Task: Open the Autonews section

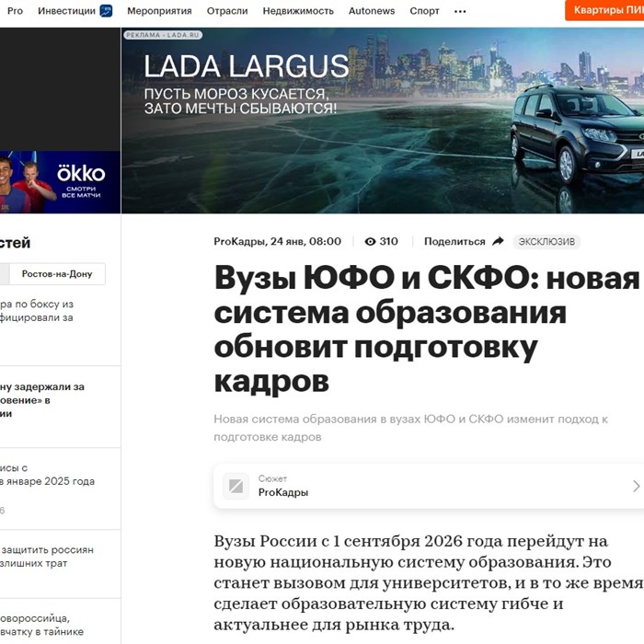Action: pyautogui.click(x=372, y=11)
